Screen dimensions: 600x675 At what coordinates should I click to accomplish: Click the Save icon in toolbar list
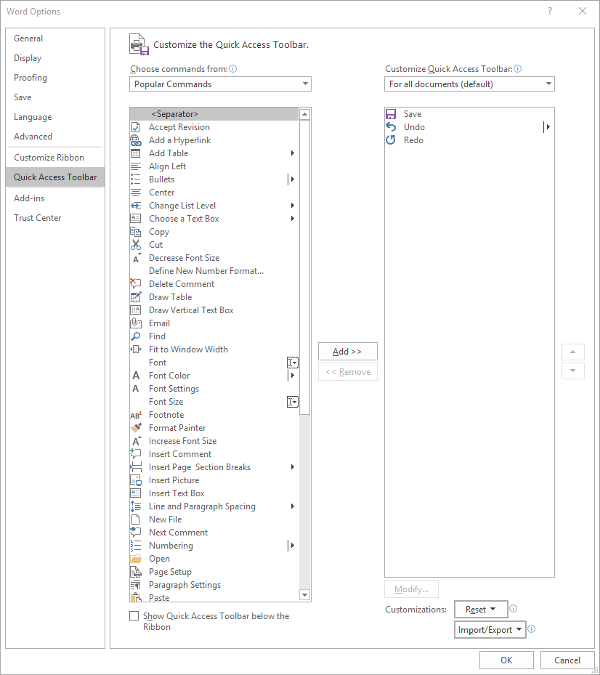391,114
